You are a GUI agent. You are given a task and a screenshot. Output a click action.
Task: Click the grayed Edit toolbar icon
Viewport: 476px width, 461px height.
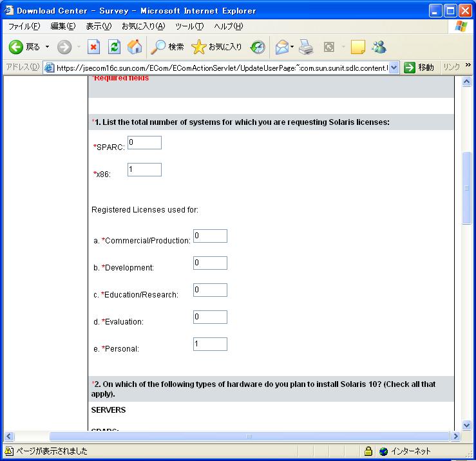click(x=329, y=47)
